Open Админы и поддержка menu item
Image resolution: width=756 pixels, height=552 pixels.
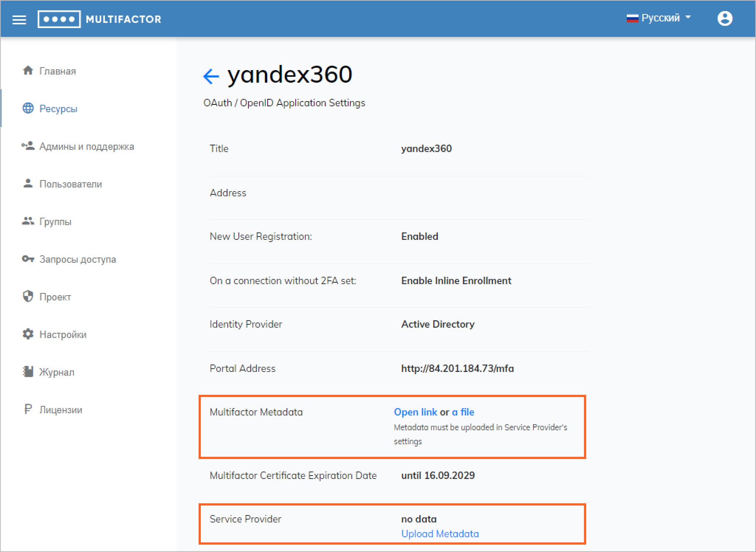tap(86, 146)
